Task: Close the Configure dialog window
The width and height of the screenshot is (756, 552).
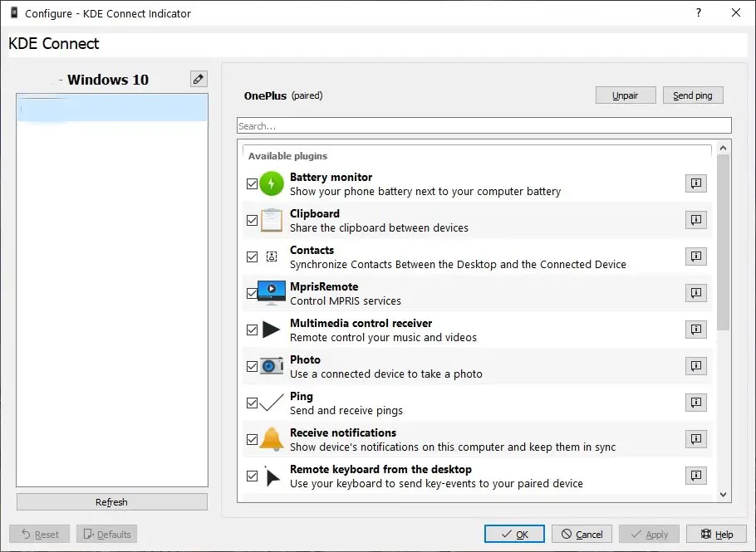Action: tap(736, 13)
